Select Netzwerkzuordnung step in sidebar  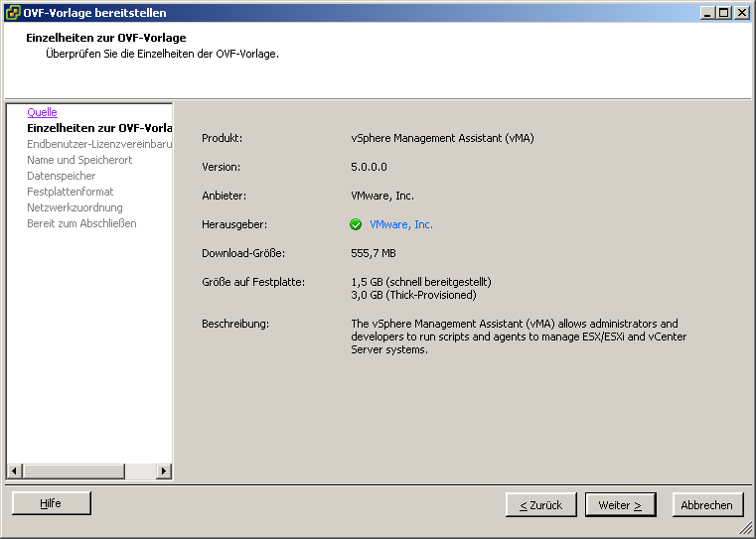point(75,207)
